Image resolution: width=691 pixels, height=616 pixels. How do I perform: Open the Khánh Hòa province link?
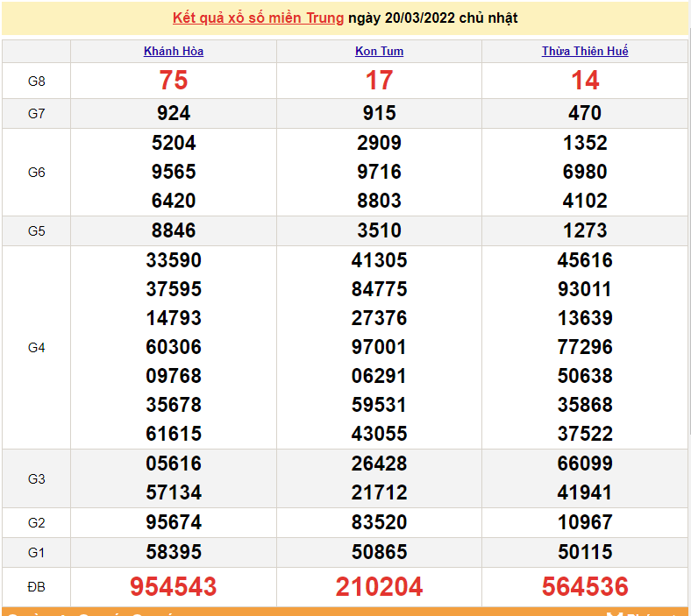174,51
